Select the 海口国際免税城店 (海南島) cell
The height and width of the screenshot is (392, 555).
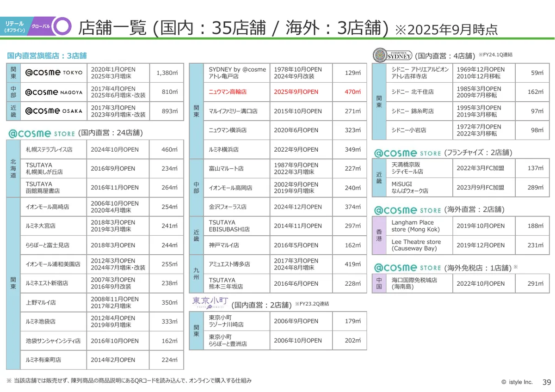point(419,283)
